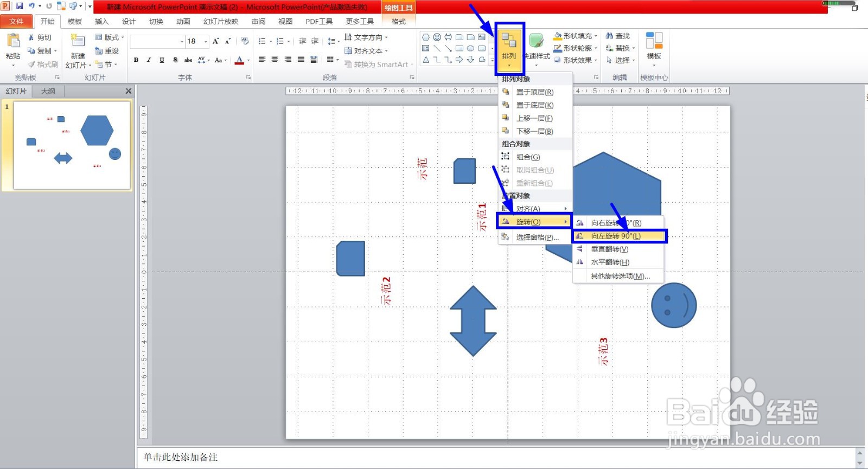Select the oval shape in gallery
The height and width of the screenshot is (469, 868).
470,48
